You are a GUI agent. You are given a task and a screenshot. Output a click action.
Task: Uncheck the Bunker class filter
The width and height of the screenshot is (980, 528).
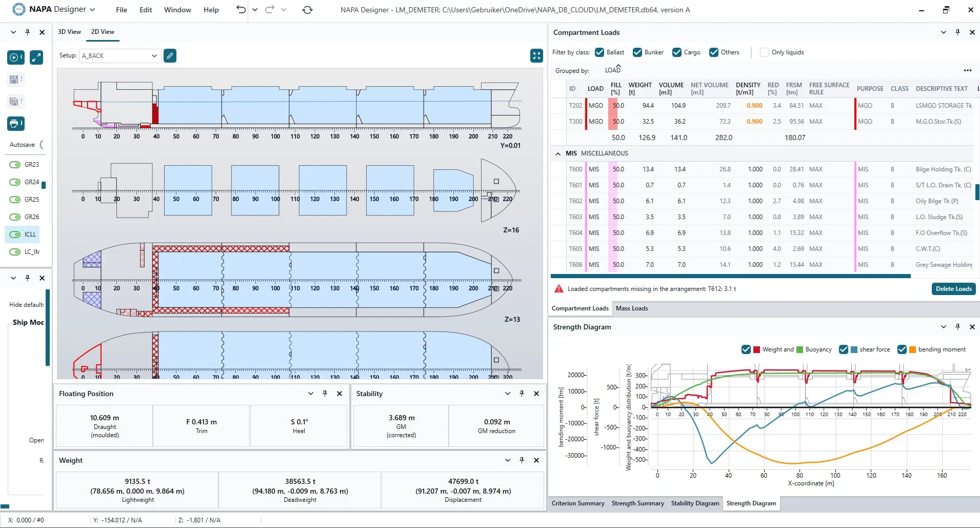[x=637, y=52]
